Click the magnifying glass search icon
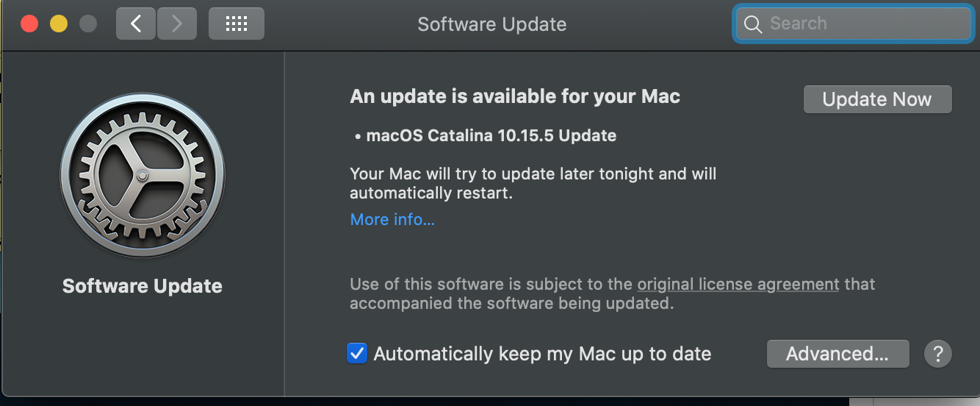 tap(753, 24)
